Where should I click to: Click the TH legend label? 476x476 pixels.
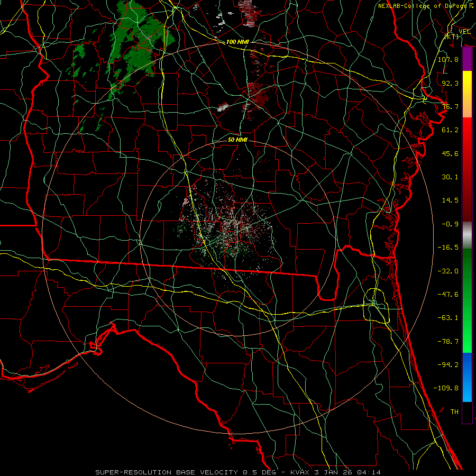[454, 412]
